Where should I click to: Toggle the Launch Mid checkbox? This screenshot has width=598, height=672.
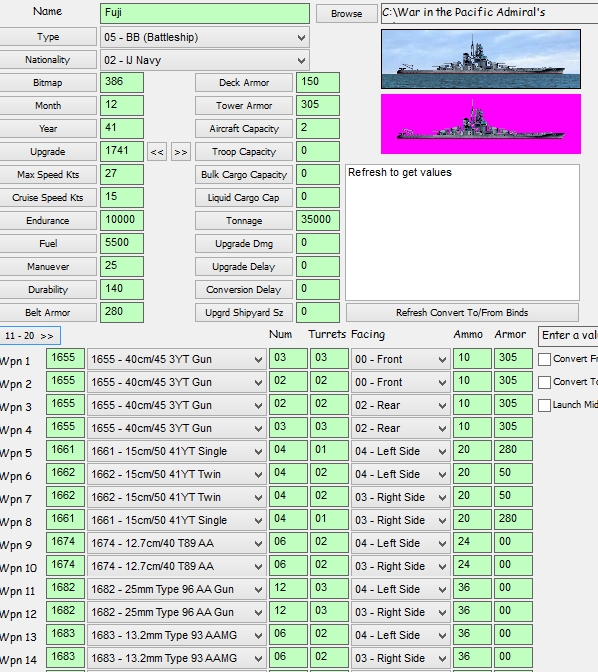click(544, 405)
